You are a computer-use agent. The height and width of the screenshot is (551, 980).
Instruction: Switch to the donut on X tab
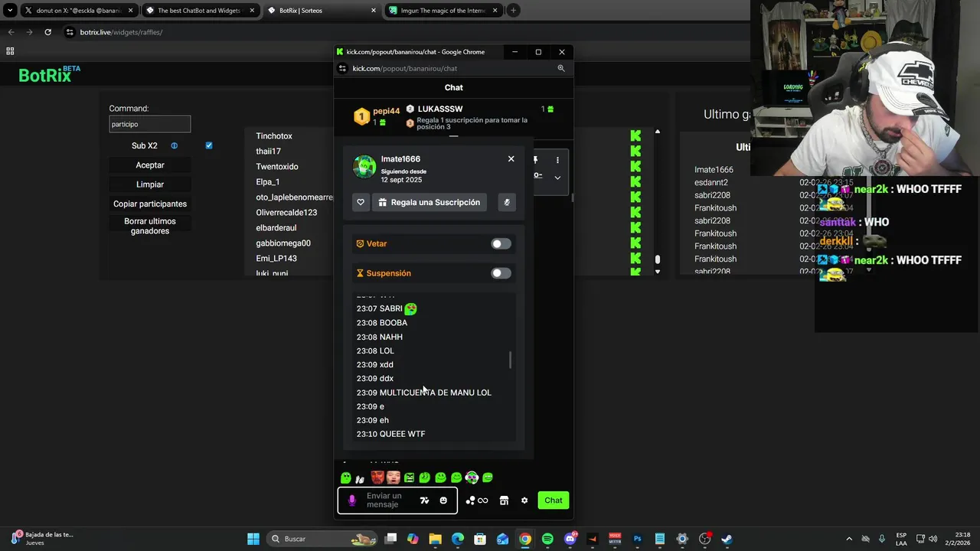(79, 11)
